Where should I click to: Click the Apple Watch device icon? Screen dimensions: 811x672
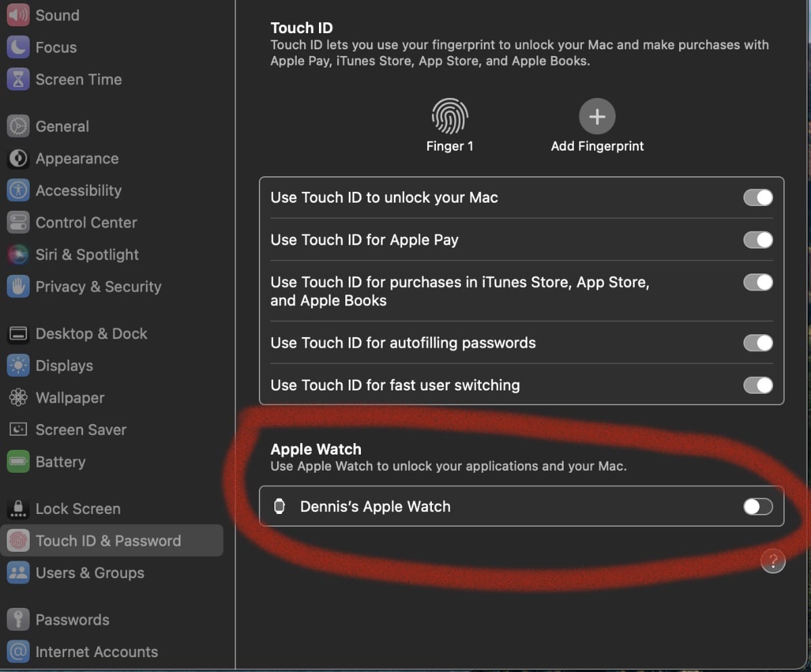[x=279, y=507]
